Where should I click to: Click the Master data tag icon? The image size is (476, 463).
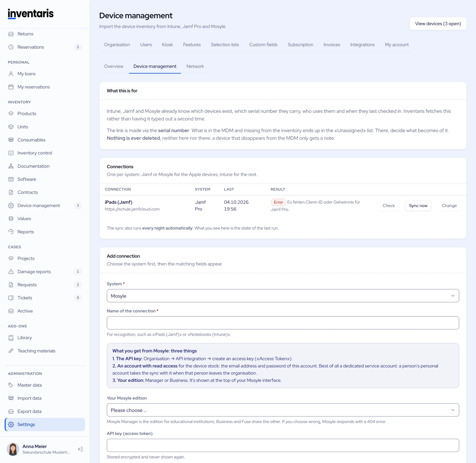tap(11, 385)
